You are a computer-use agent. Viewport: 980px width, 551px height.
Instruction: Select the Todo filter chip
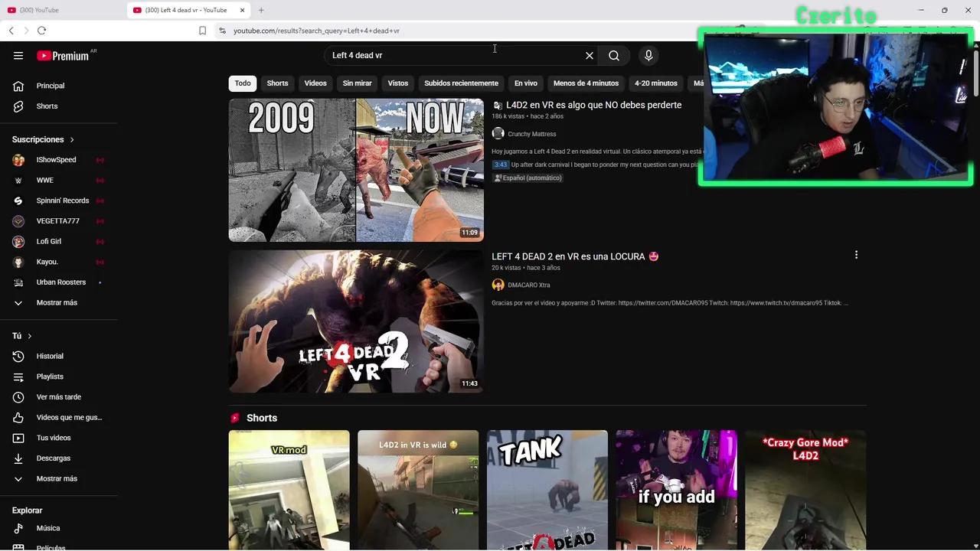pos(243,83)
